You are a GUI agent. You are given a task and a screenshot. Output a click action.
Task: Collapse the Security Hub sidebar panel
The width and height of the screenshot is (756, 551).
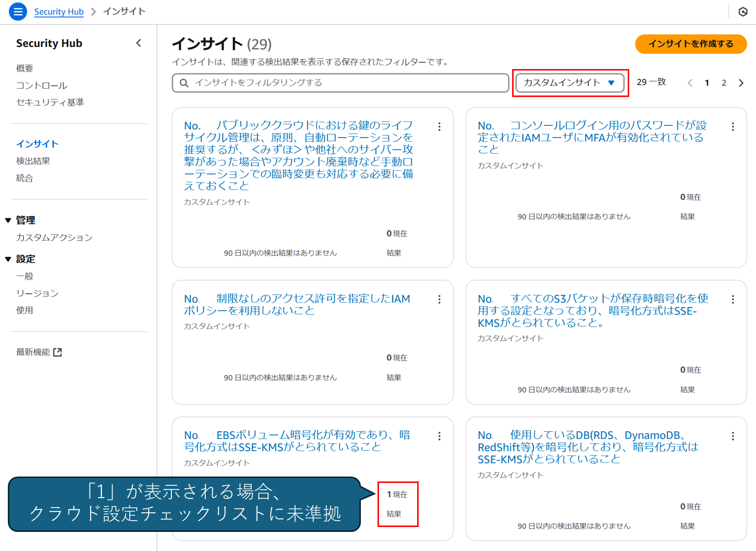coord(139,43)
